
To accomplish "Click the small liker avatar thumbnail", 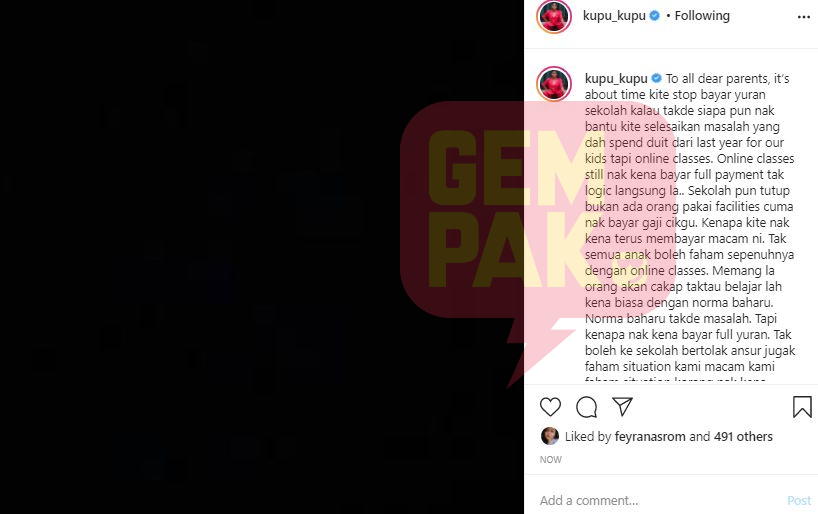I will [x=549, y=436].
